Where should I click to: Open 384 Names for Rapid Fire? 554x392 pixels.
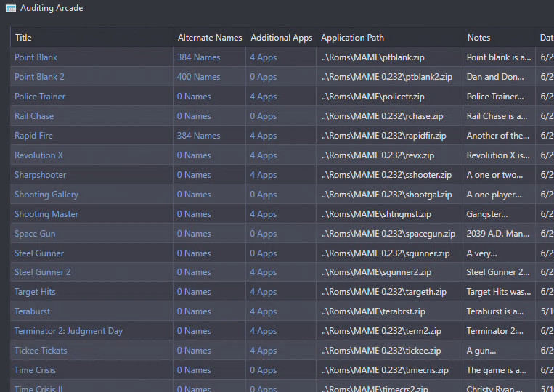(x=198, y=136)
